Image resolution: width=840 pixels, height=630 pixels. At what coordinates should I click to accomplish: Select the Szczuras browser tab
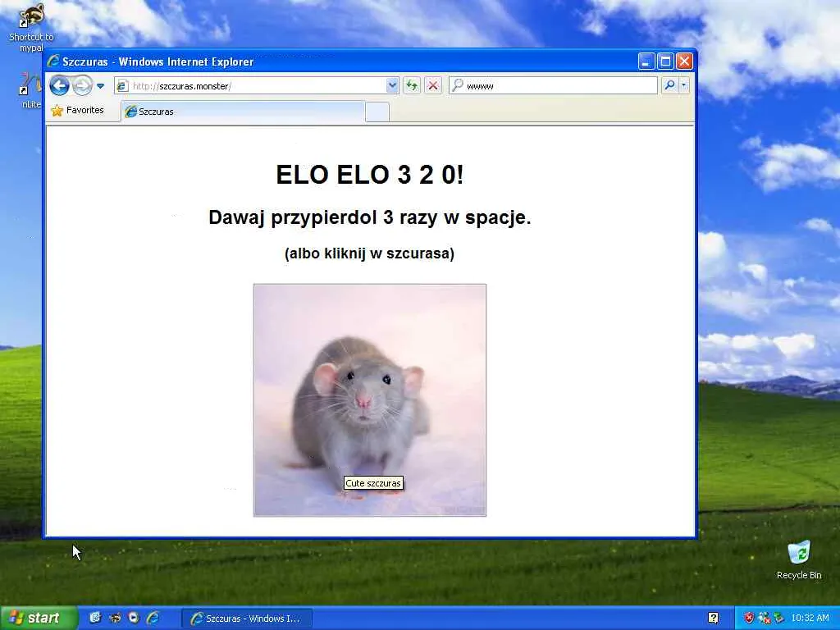pos(243,112)
